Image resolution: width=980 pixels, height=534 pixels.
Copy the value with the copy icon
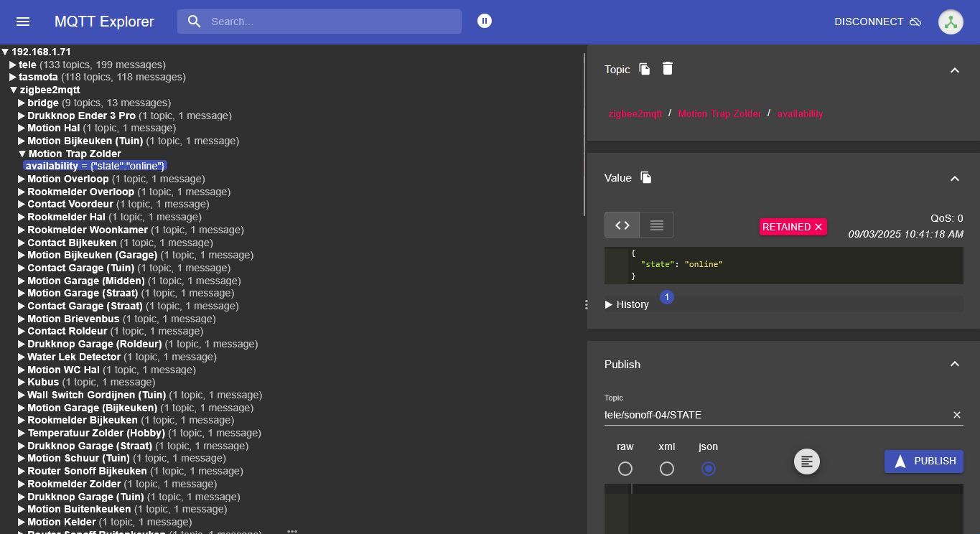tap(646, 177)
